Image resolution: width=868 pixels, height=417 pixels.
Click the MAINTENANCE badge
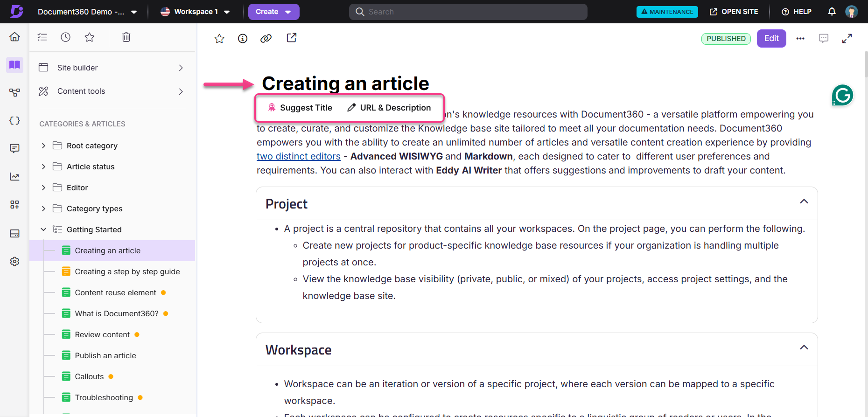[x=667, y=12]
